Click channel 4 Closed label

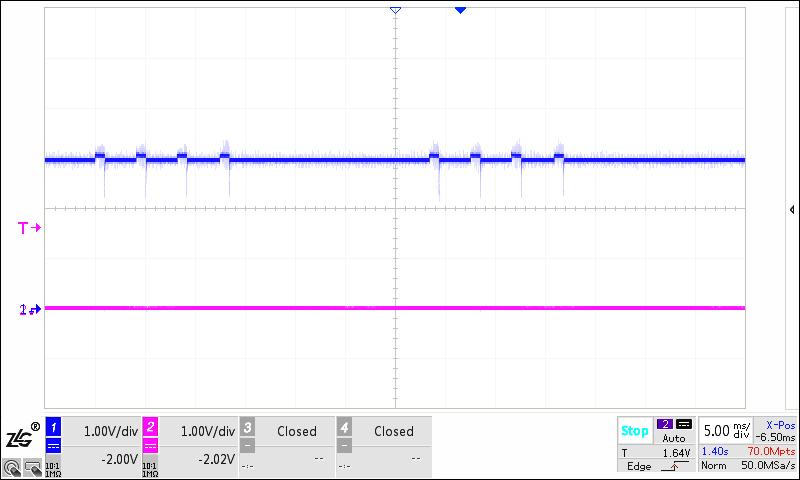(394, 432)
